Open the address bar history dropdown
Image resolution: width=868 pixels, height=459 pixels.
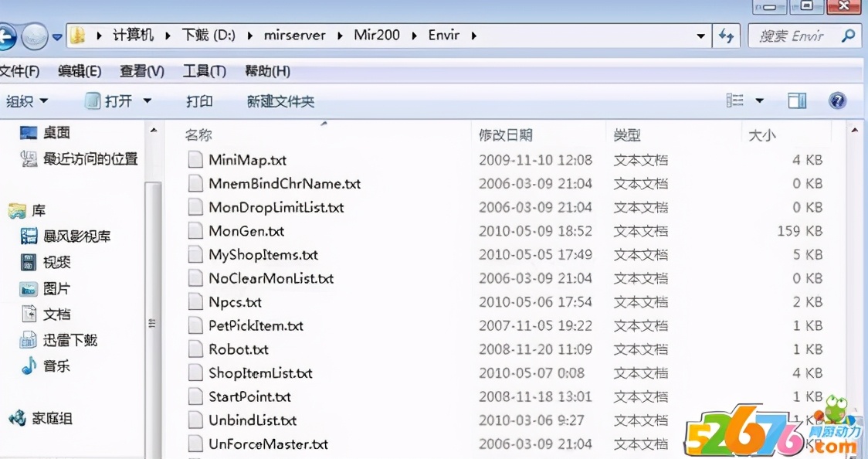(701, 36)
